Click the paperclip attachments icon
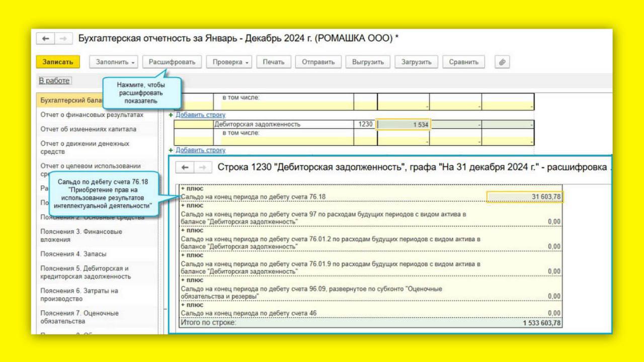The width and height of the screenshot is (644, 362). point(502,62)
